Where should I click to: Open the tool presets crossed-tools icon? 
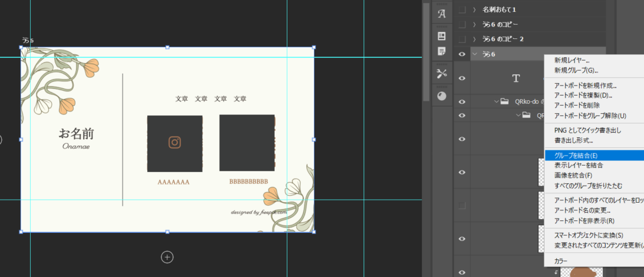click(441, 74)
